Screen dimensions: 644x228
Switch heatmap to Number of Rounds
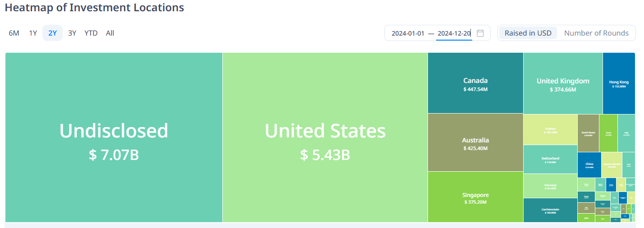coord(596,33)
